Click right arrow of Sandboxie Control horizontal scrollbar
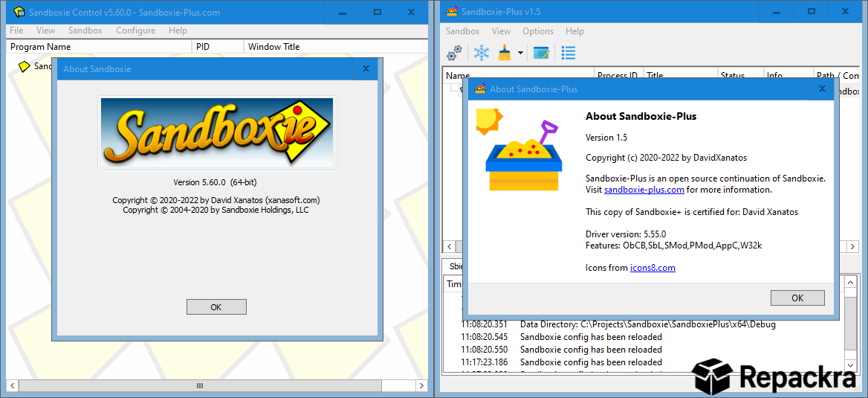The height and width of the screenshot is (398, 868). point(422,385)
